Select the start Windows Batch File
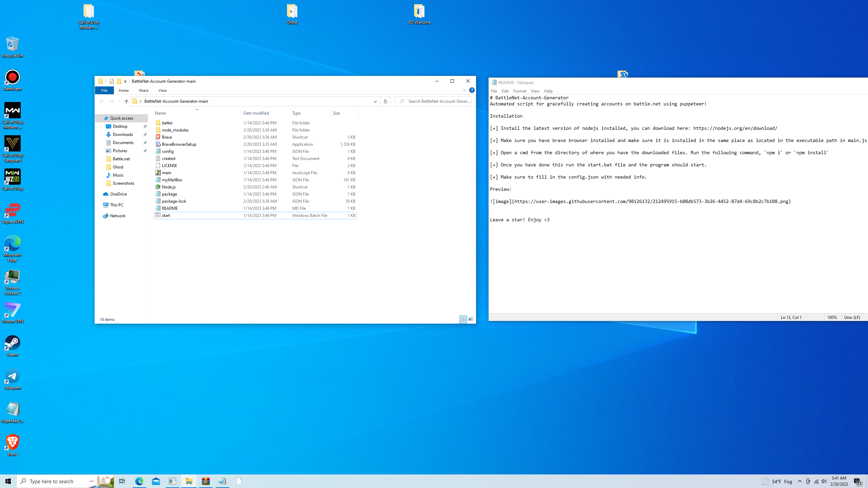Viewport: 868px width, 488px height. 166,216
